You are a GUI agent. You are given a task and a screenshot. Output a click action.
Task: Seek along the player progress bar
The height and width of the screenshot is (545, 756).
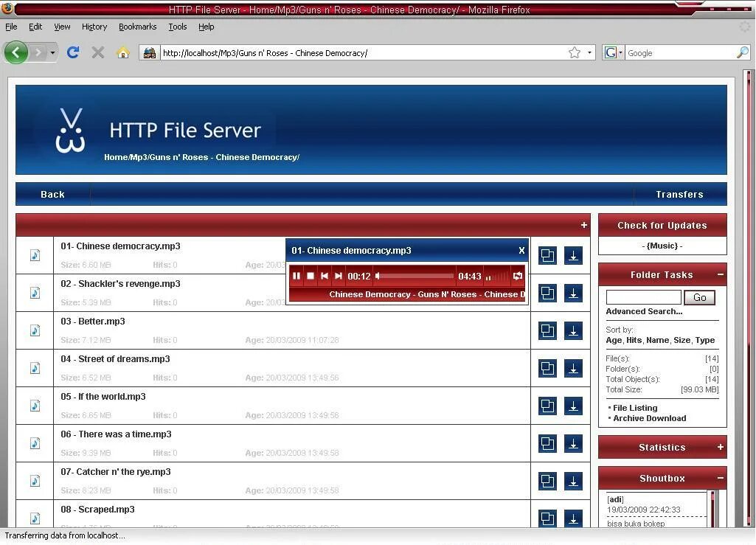point(417,276)
